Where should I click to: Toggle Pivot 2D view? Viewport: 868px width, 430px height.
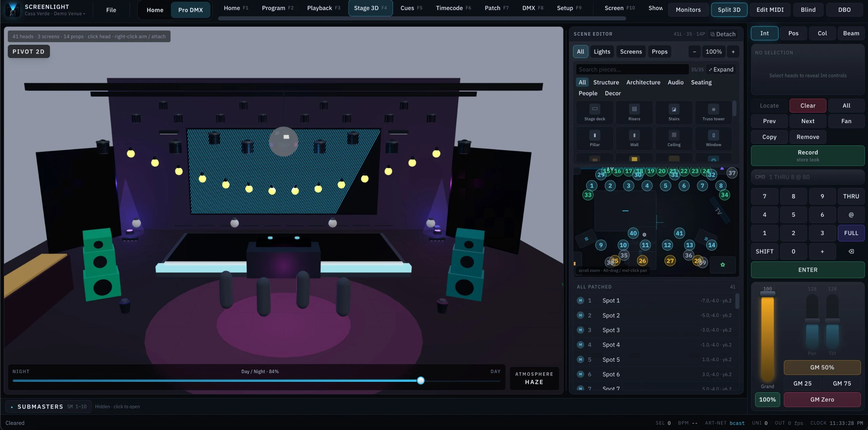click(28, 52)
